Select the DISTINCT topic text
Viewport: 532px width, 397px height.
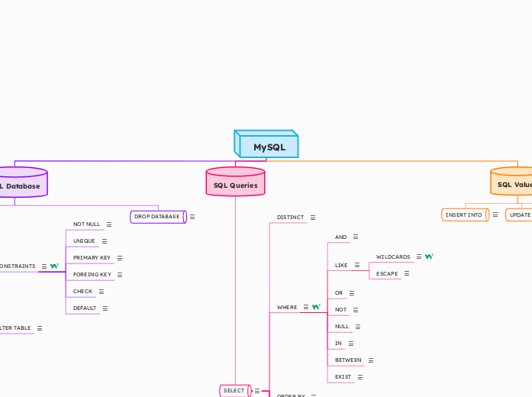(291, 217)
